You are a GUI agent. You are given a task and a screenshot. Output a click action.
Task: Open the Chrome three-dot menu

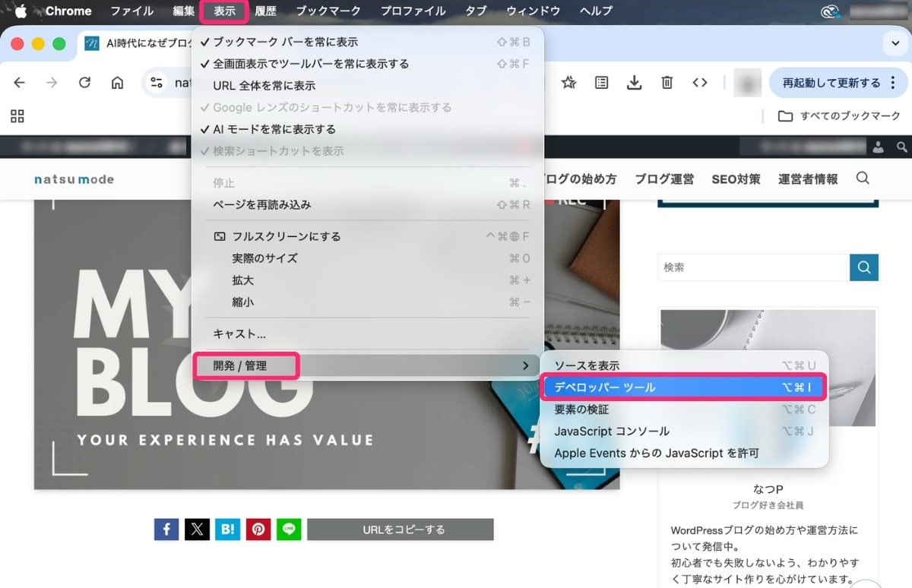coord(894,82)
